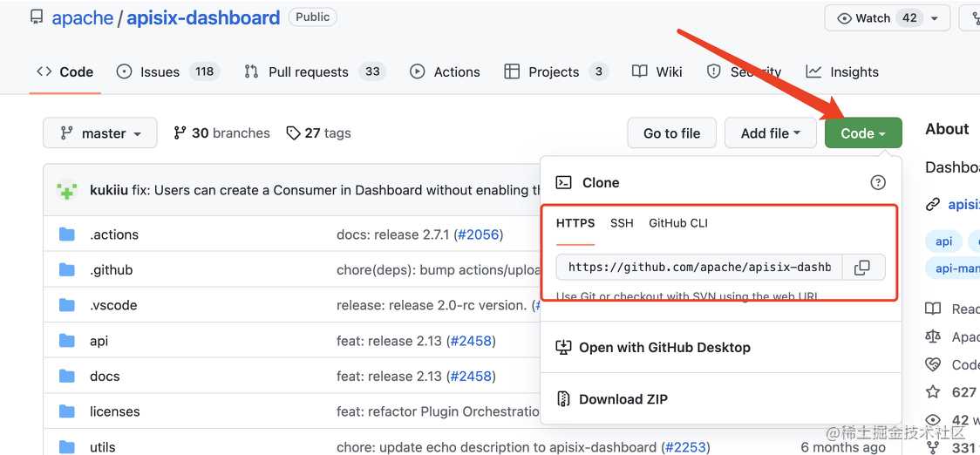Select the GitHub CLI clone tab

click(678, 223)
